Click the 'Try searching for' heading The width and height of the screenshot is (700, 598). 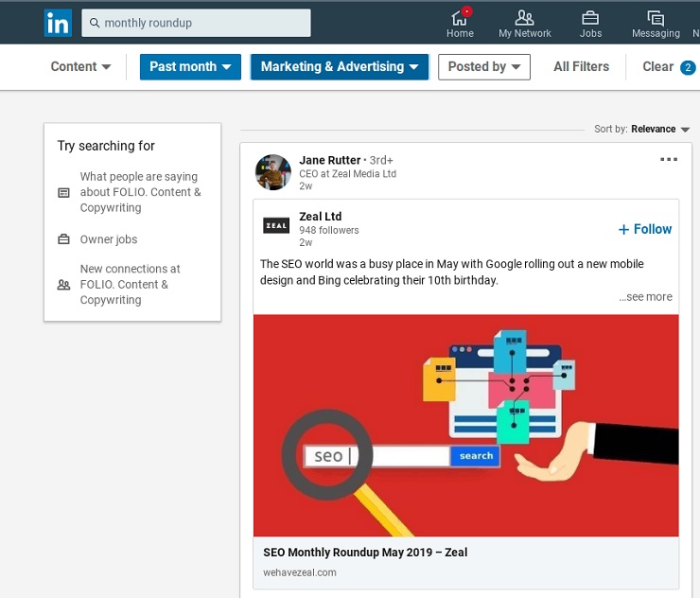106,146
